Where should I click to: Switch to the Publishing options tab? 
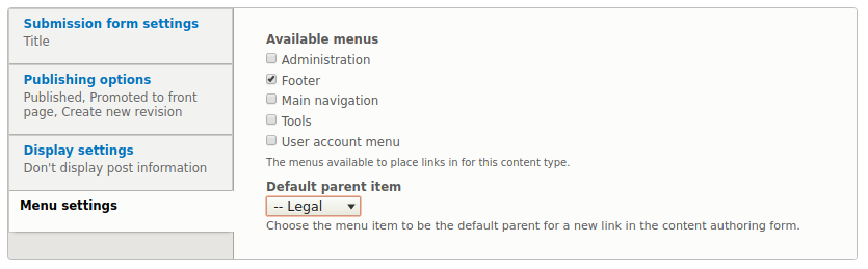tap(87, 80)
